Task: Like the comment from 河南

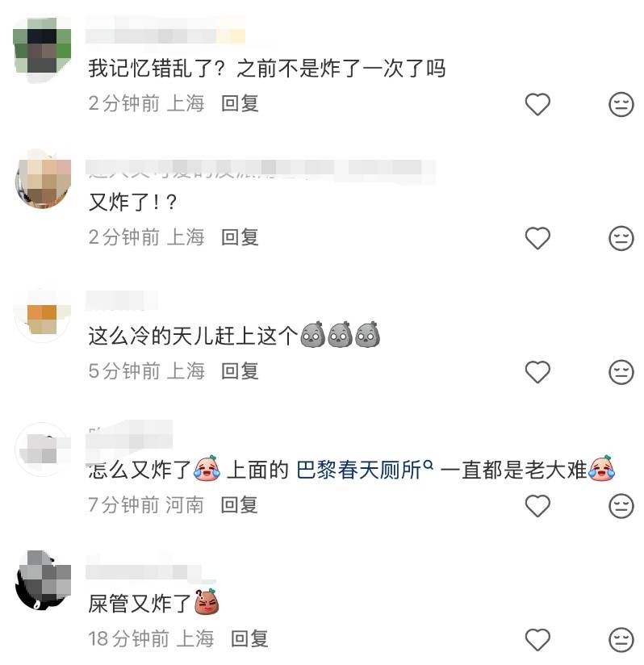Action: tap(537, 505)
